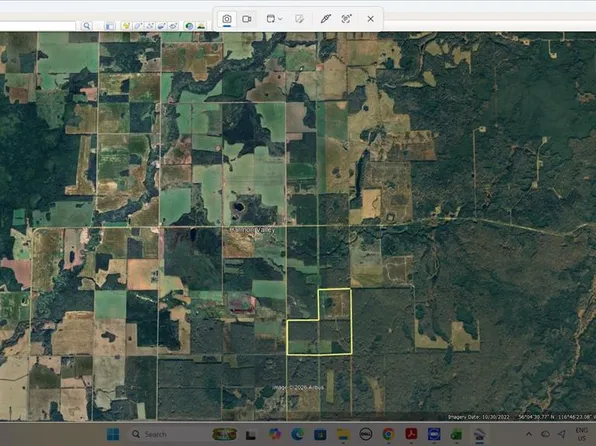Click the location arrow tray icon

(562, 434)
